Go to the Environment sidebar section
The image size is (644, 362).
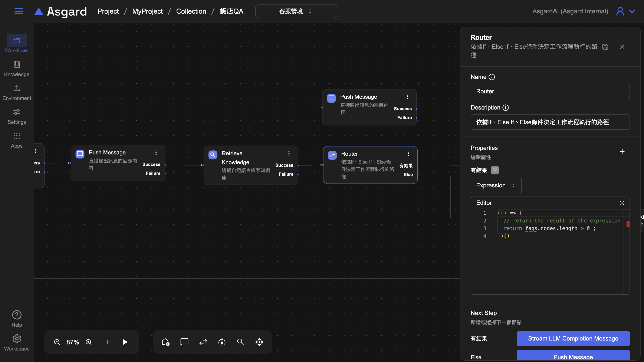tap(17, 92)
